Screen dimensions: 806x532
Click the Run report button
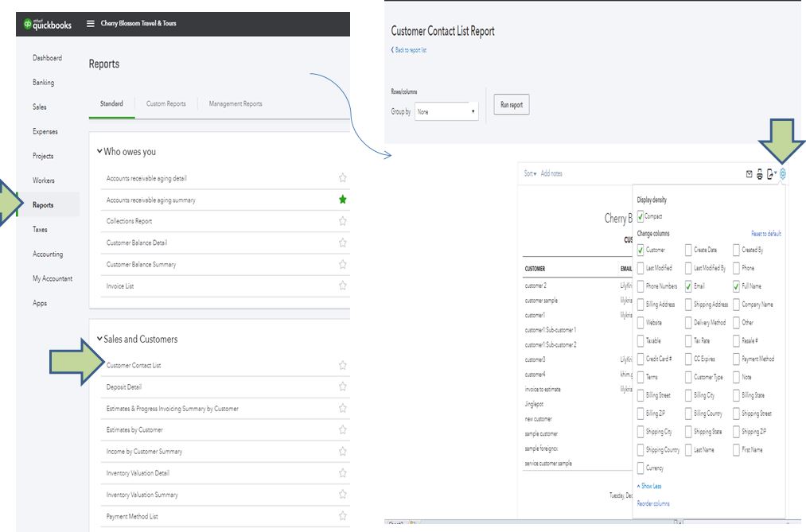tap(512, 105)
